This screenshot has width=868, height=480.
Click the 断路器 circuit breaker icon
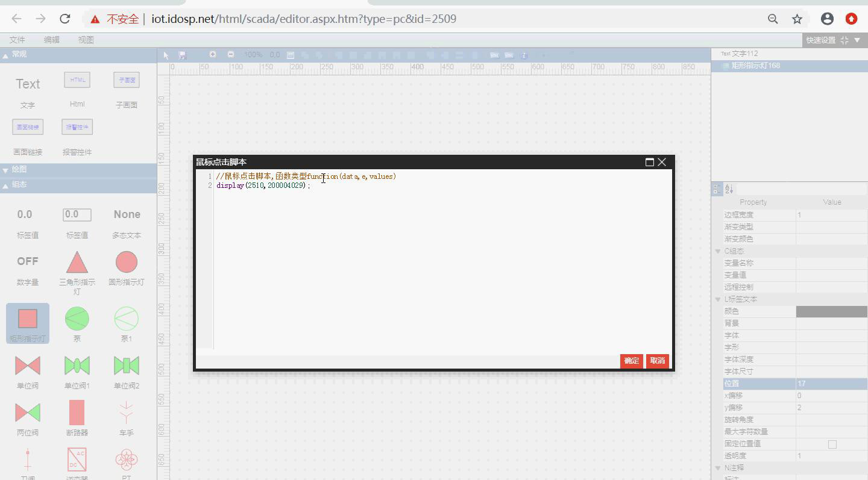click(x=77, y=413)
